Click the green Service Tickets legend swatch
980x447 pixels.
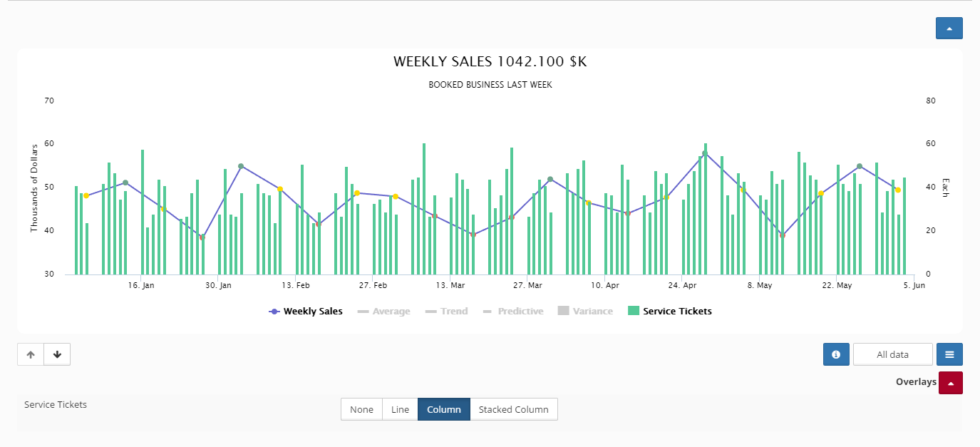pyautogui.click(x=634, y=311)
